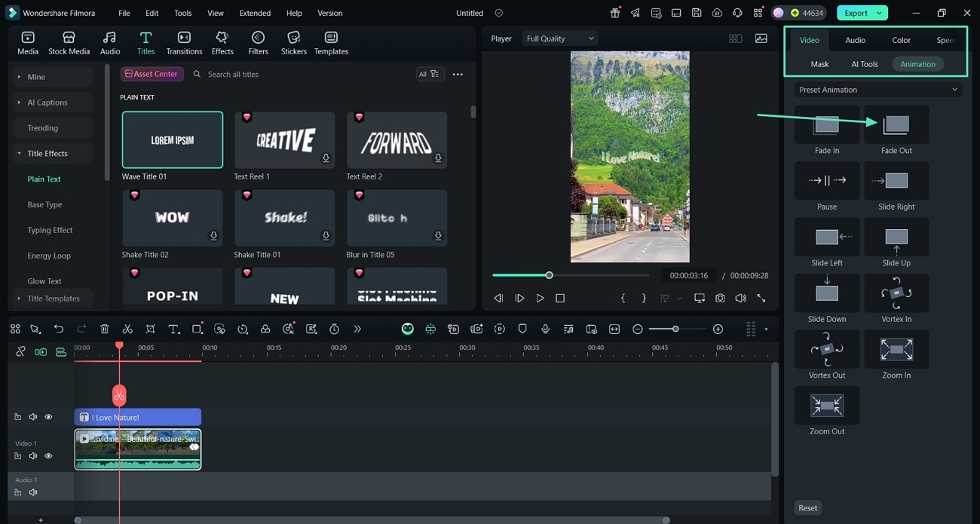The image size is (980, 524).
Task: Click the Delete trash icon above the timeline
Action: pyautogui.click(x=105, y=329)
